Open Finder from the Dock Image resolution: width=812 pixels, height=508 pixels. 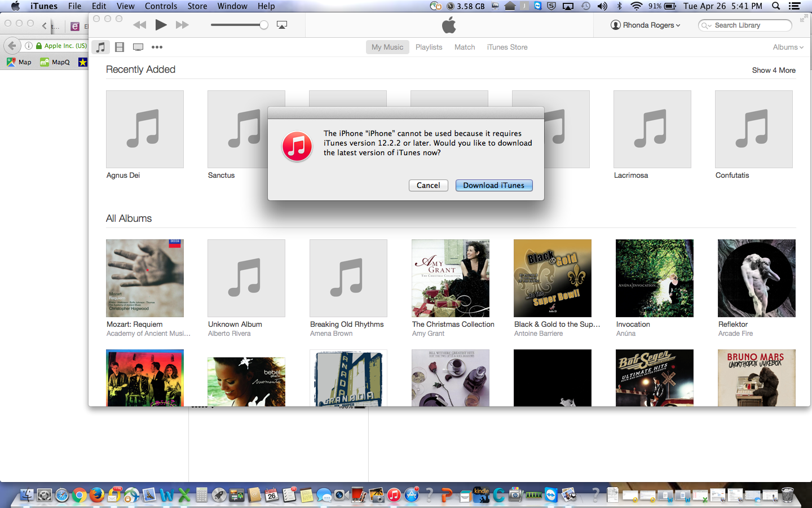tap(27, 495)
